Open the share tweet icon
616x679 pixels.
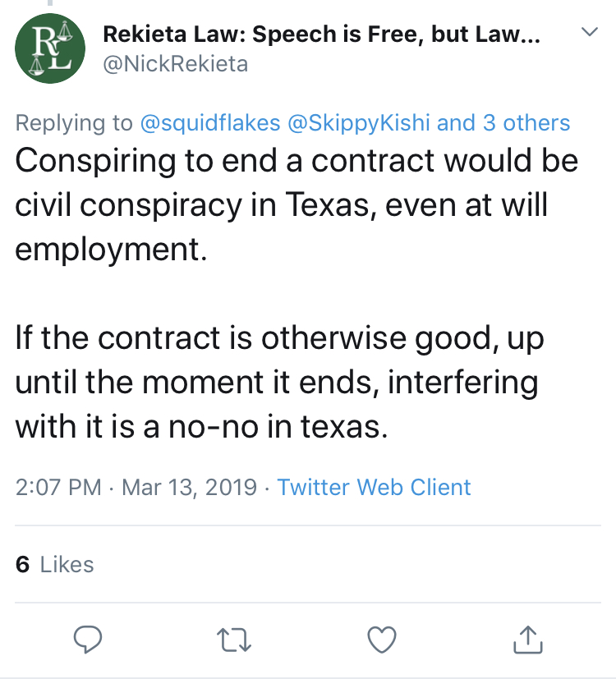528,639
